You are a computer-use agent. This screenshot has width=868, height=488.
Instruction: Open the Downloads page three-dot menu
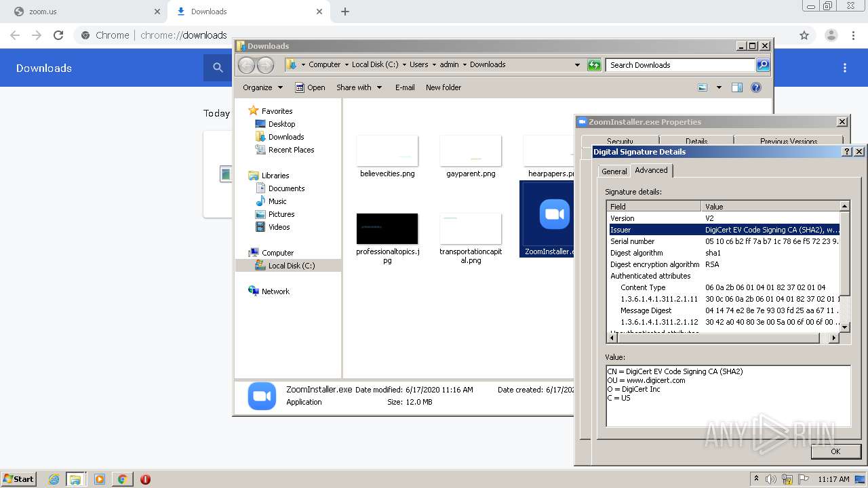pyautogui.click(x=845, y=68)
